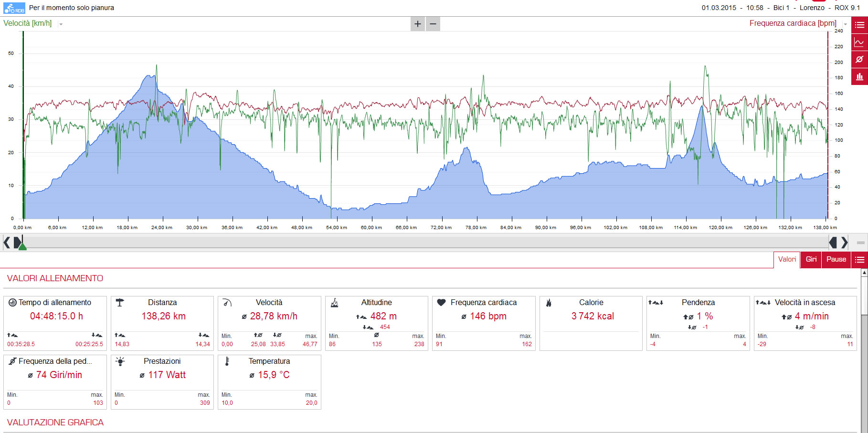This screenshot has width=868, height=433.
Task: Switch to the Pause tab
Action: (x=836, y=259)
